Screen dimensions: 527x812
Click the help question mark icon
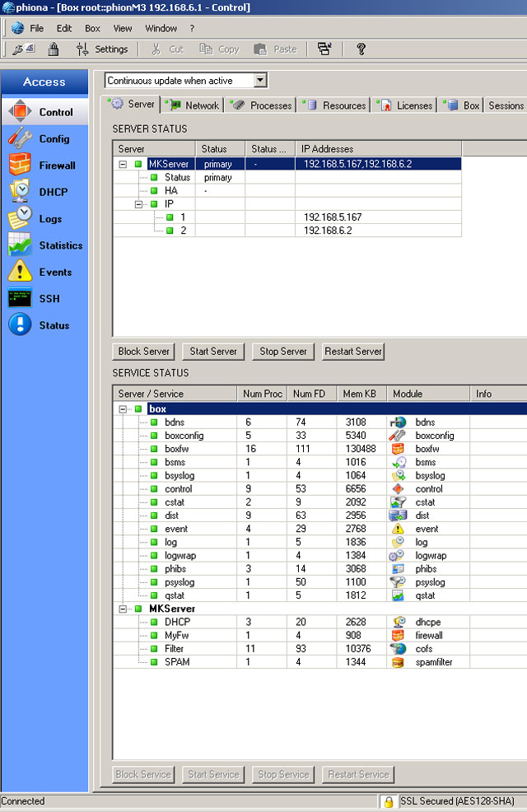(x=361, y=49)
